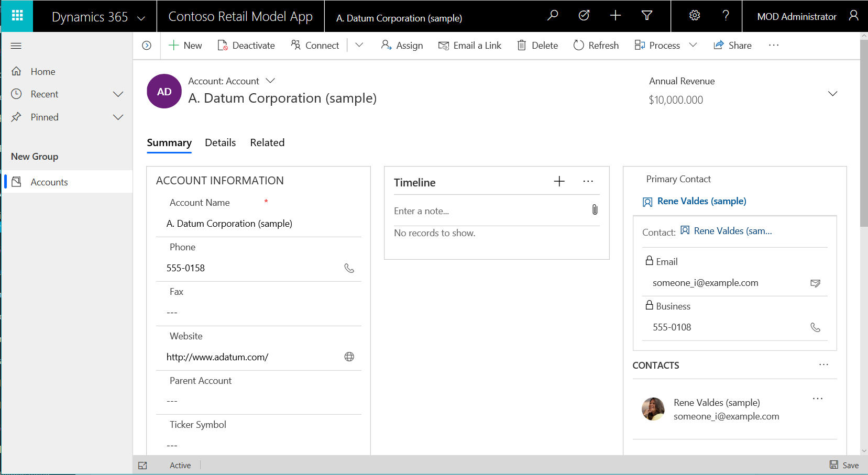This screenshot has height=475, width=868.
Task: Save the record from the status bar
Action: click(x=844, y=465)
